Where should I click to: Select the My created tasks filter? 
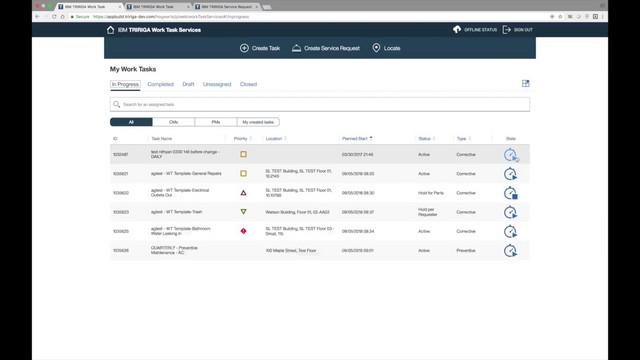click(x=258, y=122)
